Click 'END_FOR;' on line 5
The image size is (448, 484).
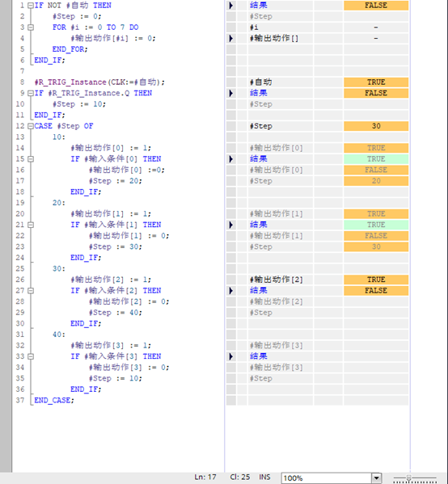click(x=70, y=49)
